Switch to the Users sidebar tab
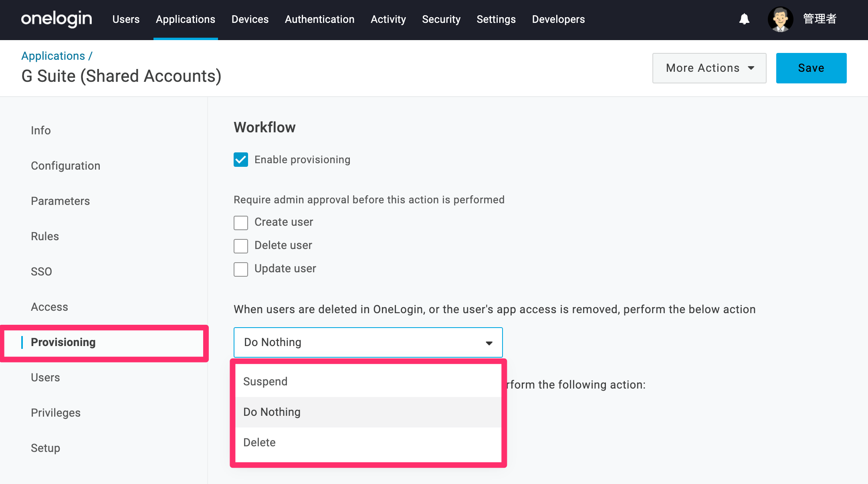Image resolution: width=868 pixels, height=484 pixels. click(x=45, y=377)
